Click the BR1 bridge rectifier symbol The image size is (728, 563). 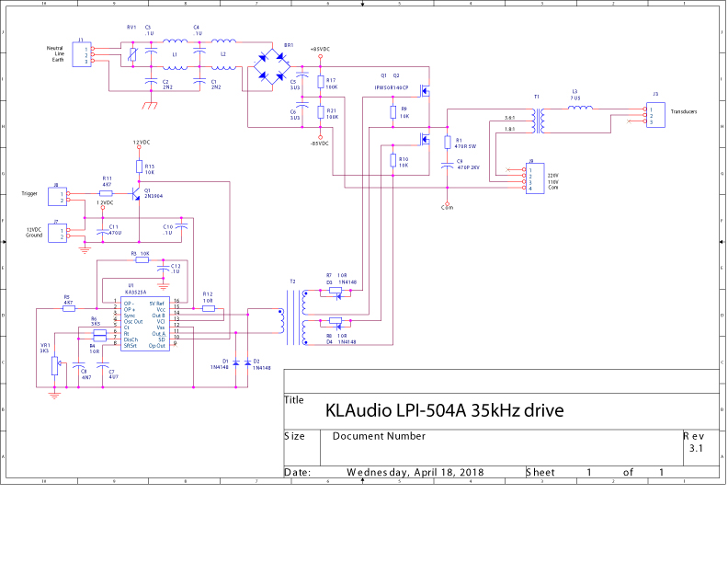[x=272, y=66]
